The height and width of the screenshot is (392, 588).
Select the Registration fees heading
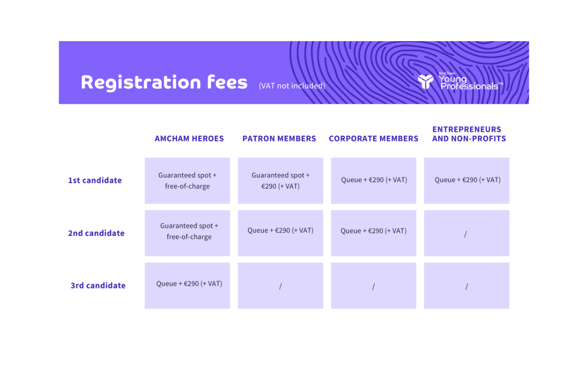click(x=164, y=82)
